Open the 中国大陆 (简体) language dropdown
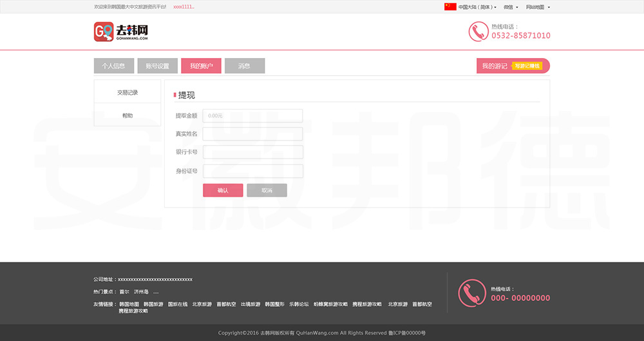Image resolution: width=644 pixels, height=341 pixels. 477,7
